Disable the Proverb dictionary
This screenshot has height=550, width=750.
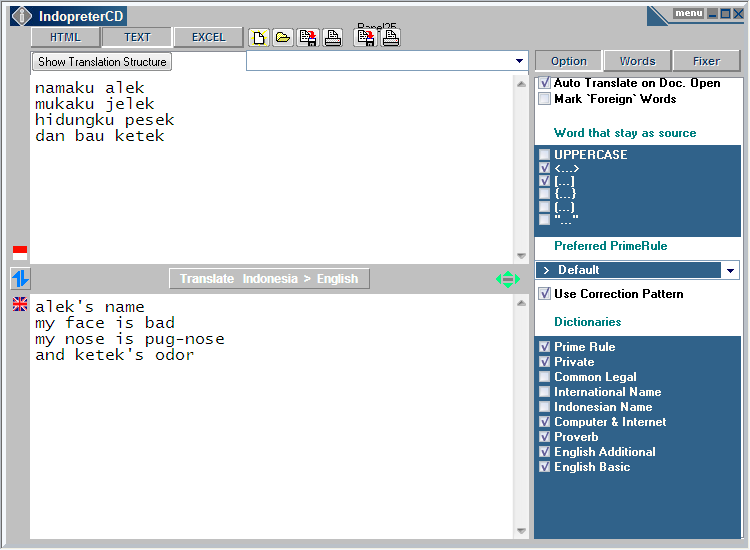544,437
